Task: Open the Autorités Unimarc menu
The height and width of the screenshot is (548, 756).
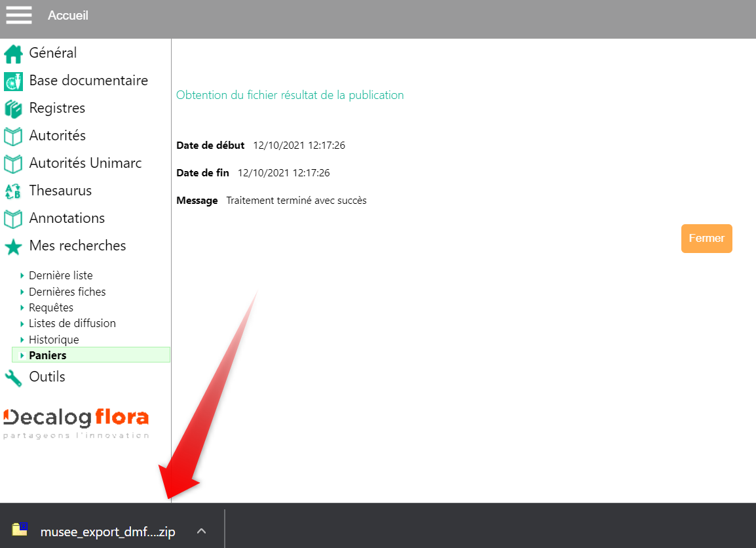Action: click(x=85, y=163)
